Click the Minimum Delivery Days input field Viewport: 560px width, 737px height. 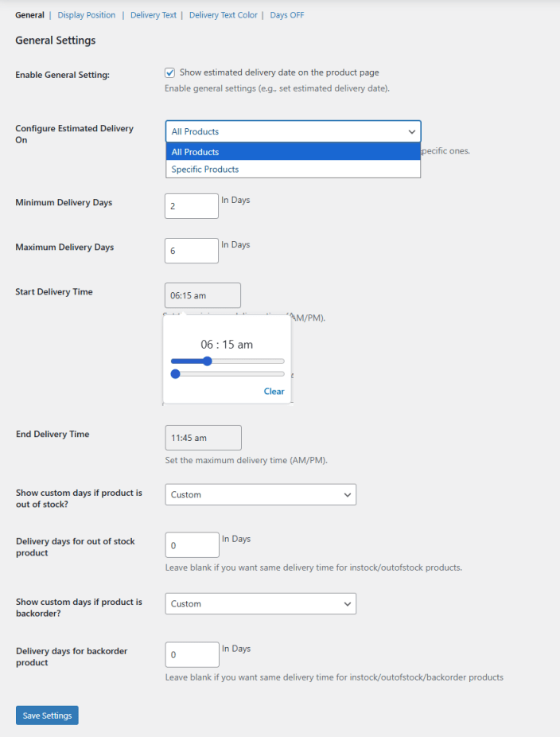click(x=191, y=205)
